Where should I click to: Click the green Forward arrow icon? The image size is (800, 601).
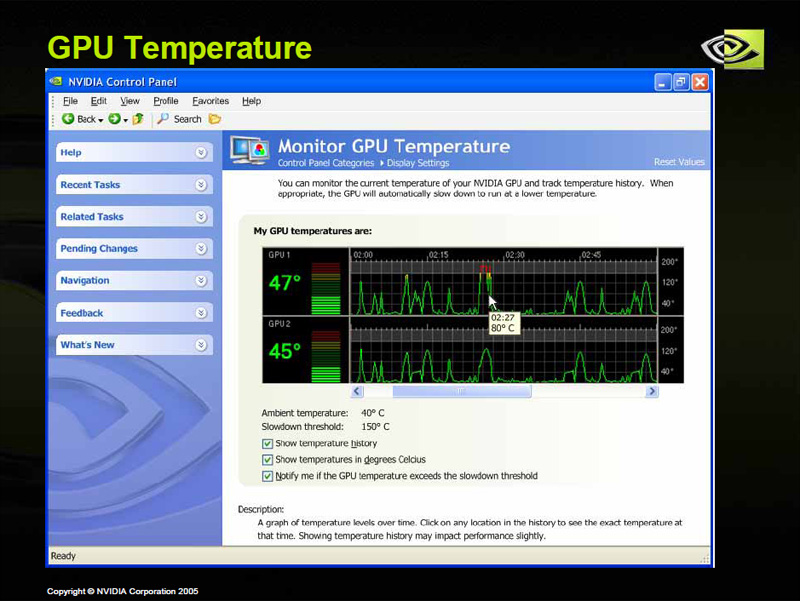click(114, 119)
